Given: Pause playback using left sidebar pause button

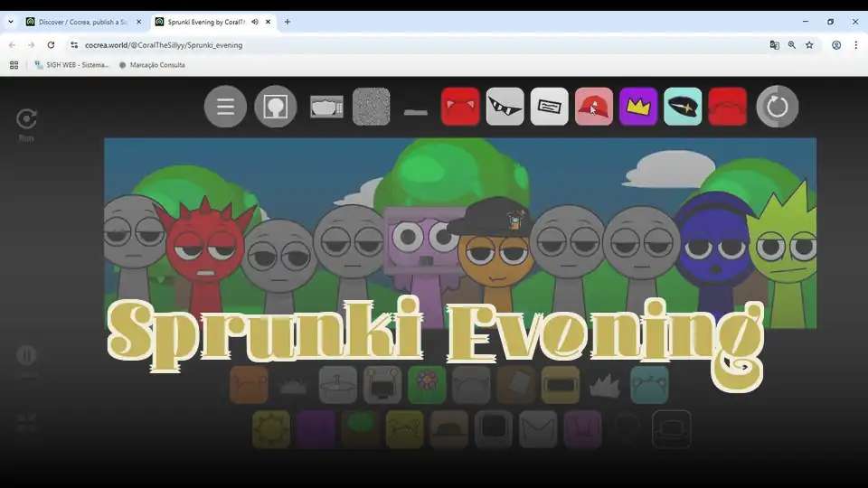Looking at the screenshot, I should click(x=26, y=355).
